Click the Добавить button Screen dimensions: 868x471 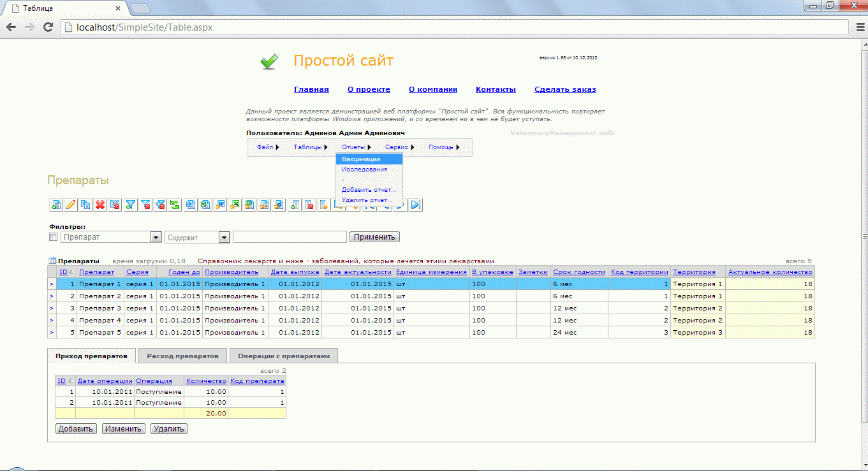[x=76, y=428]
